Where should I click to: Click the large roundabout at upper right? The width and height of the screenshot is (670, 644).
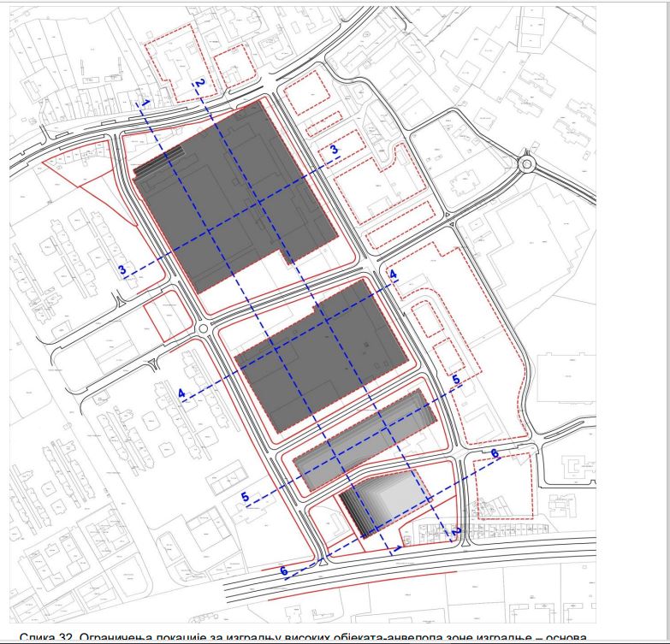[527, 162]
